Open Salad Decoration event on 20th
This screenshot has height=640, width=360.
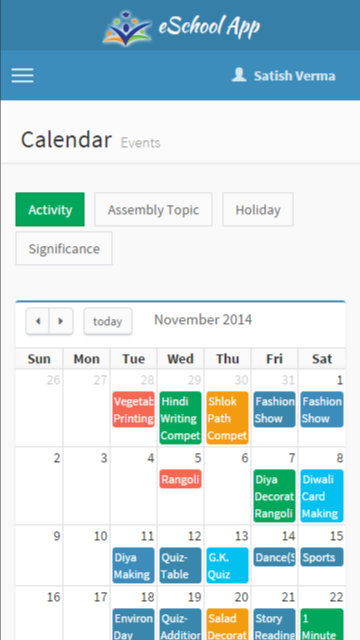click(227, 624)
